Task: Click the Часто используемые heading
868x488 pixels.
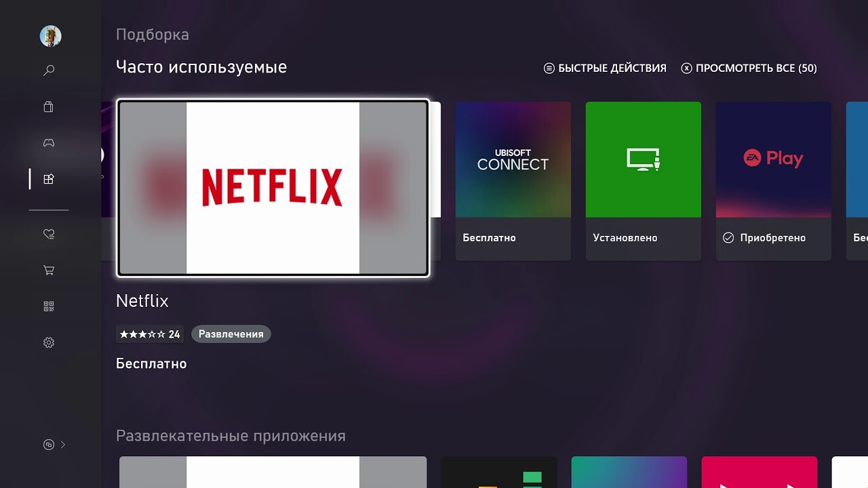Action: tap(201, 67)
